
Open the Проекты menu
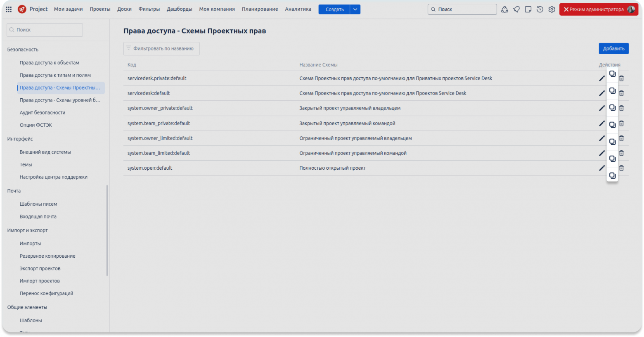tap(100, 9)
